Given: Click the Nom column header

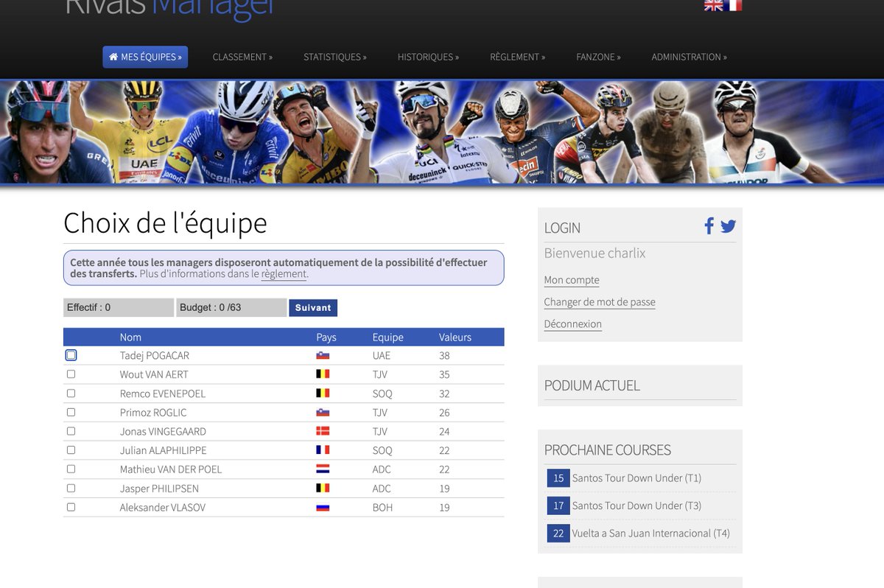Looking at the screenshot, I should pyautogui.click(x=130, y=337).
